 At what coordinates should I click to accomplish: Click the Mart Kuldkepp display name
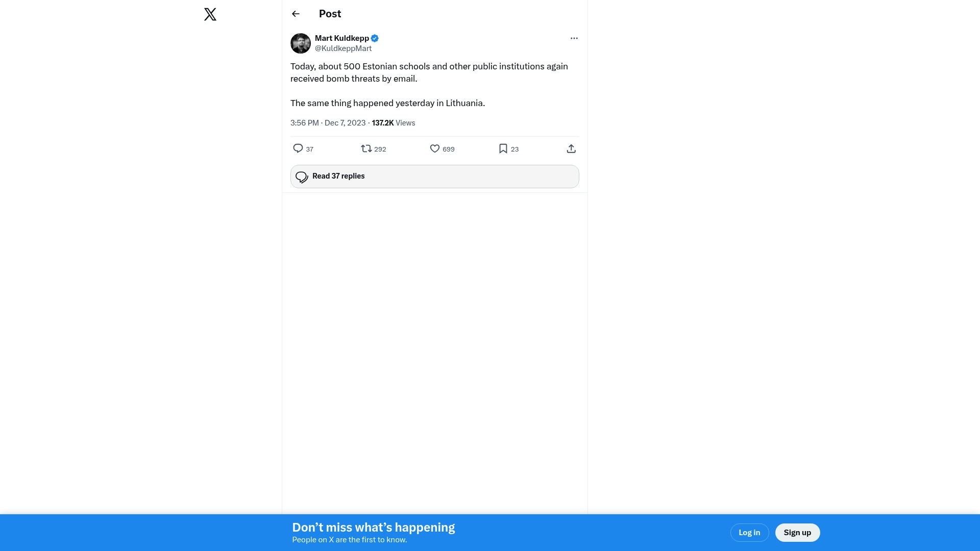pos(341,38)
